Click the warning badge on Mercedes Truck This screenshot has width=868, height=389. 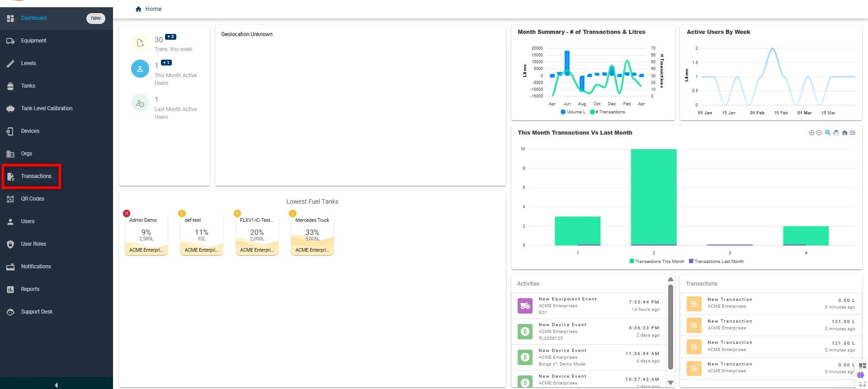[292, 213]
